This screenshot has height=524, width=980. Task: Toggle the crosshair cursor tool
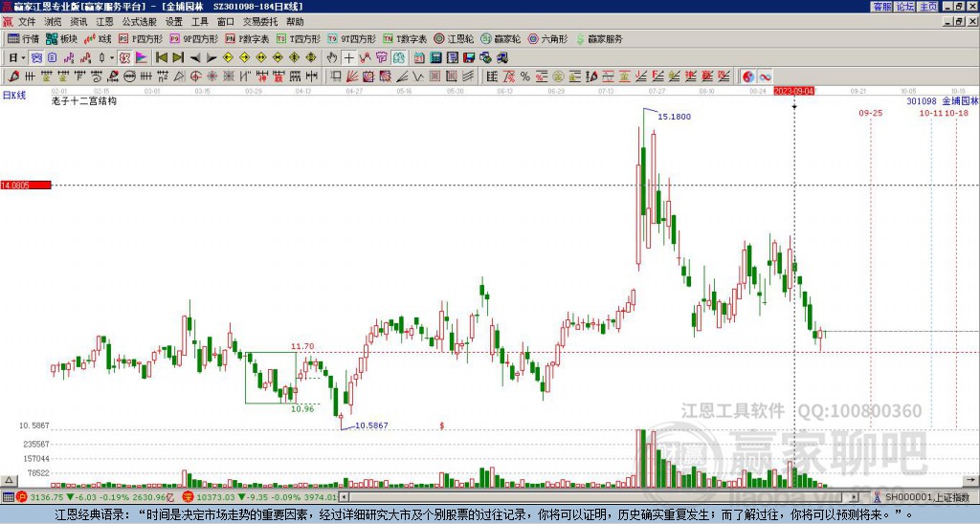[x=348, y=58]
